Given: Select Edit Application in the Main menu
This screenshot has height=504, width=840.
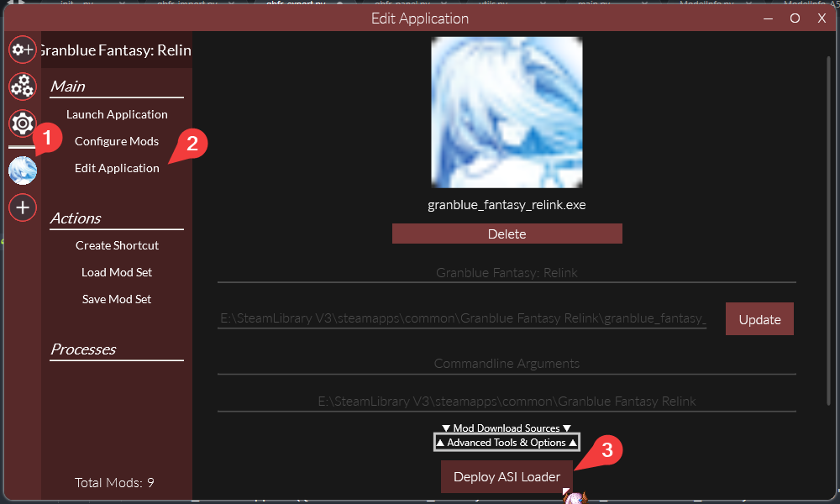Looking at the screenshot, I should (117, 168).
